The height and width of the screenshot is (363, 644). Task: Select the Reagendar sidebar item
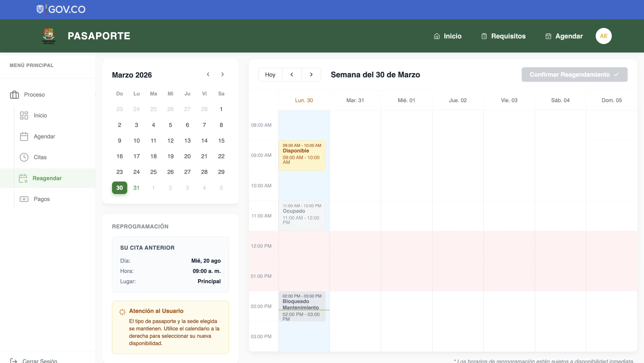[x=47, y=178]
